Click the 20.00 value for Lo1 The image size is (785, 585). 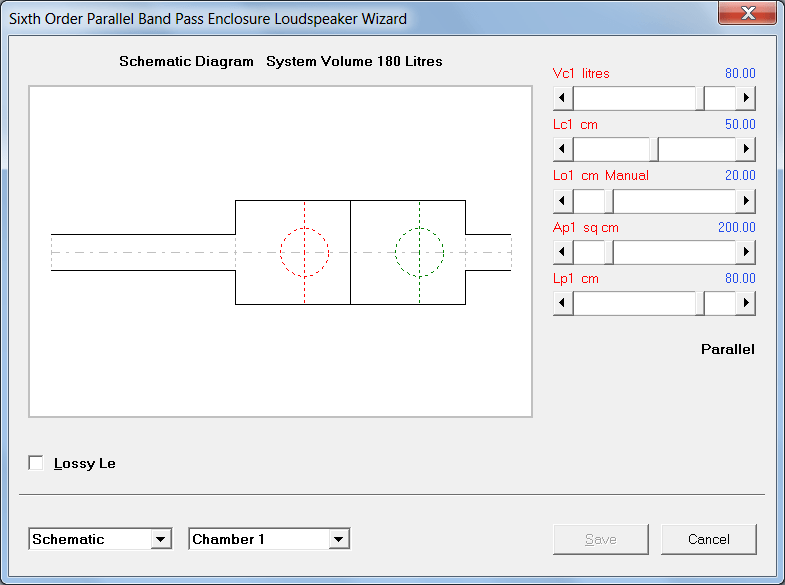pyautogui.click(x=740, y=176)
